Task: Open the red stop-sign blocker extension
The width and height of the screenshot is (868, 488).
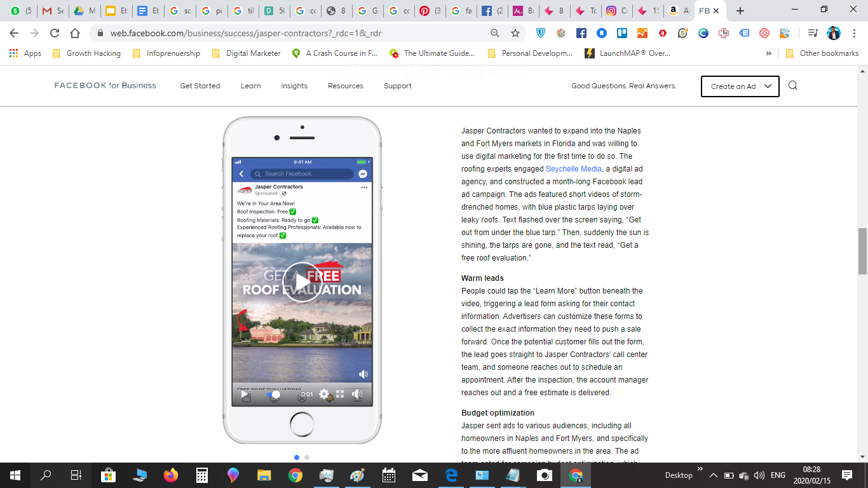Action: click(663, 33)
